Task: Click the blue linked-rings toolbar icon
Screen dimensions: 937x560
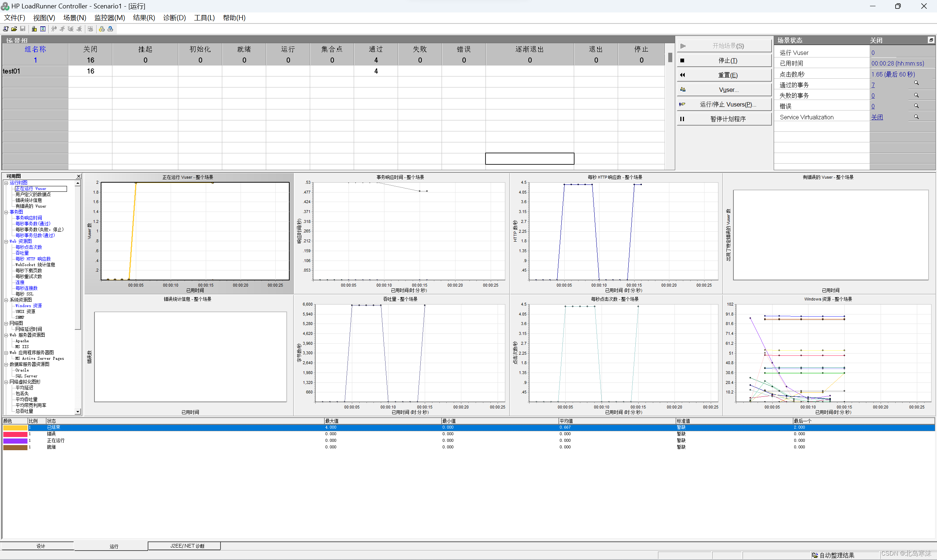Action: (110, 29)
